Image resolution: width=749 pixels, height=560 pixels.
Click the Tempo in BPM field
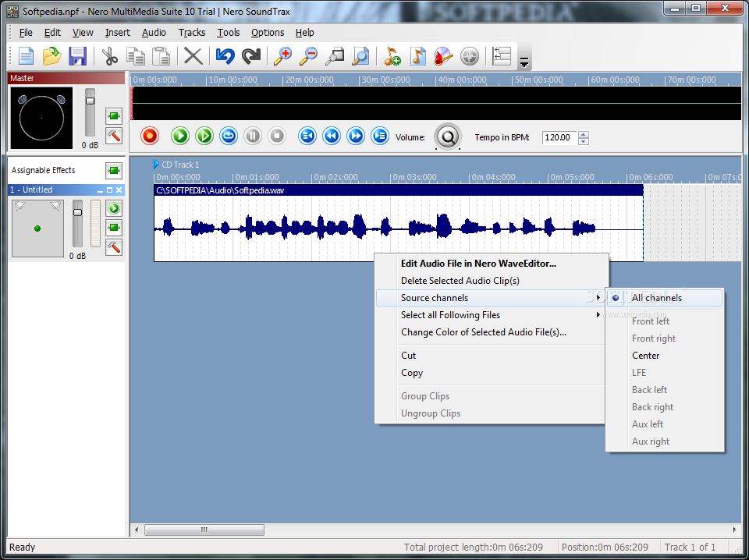[559, 137]
